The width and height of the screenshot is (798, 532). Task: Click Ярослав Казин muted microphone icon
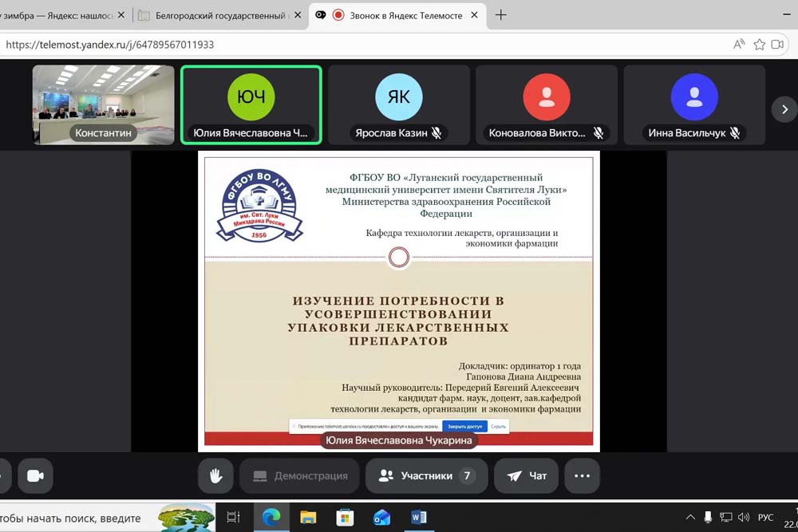[x=437, y=132]
